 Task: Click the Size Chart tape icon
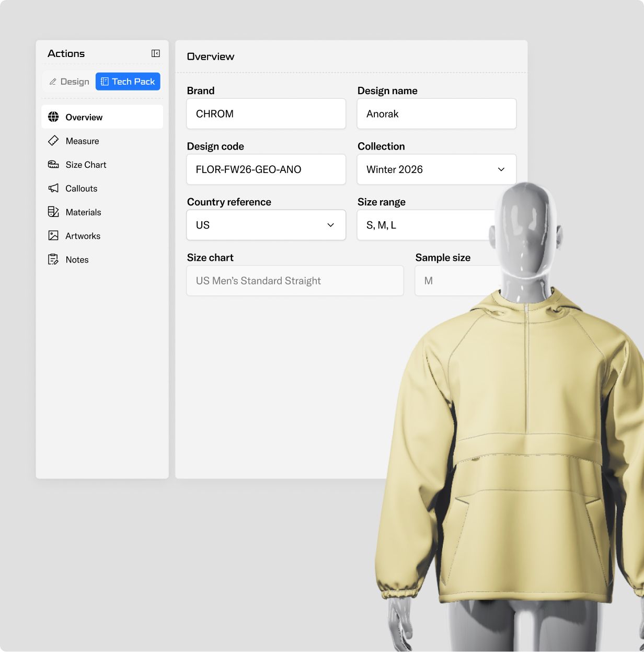click(53, 165)
